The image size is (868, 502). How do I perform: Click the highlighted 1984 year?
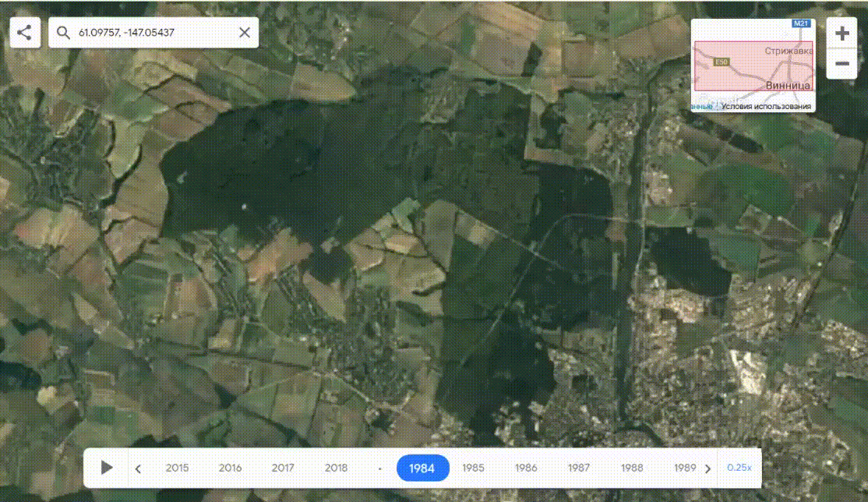422,468
